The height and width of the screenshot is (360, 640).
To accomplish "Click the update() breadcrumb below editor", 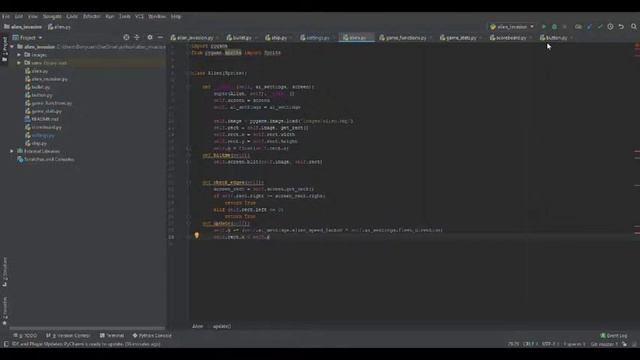I will click(x=222, y=326).
